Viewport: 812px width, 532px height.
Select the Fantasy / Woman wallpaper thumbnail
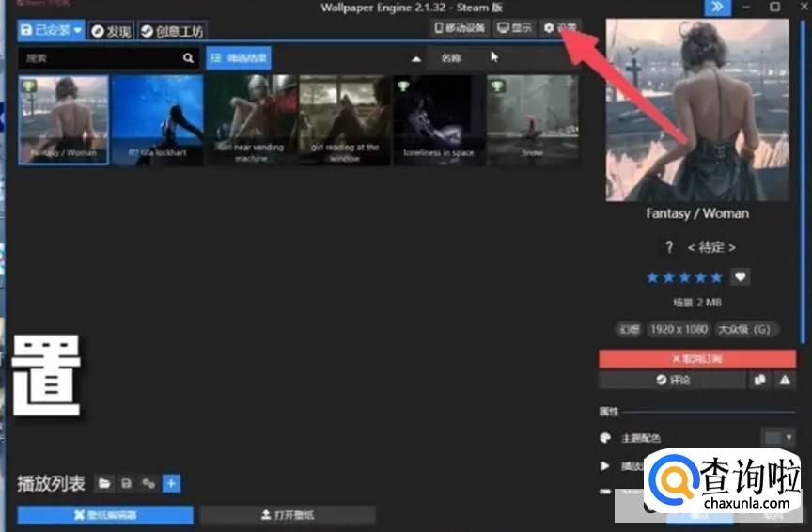click(x=63, y=119)
